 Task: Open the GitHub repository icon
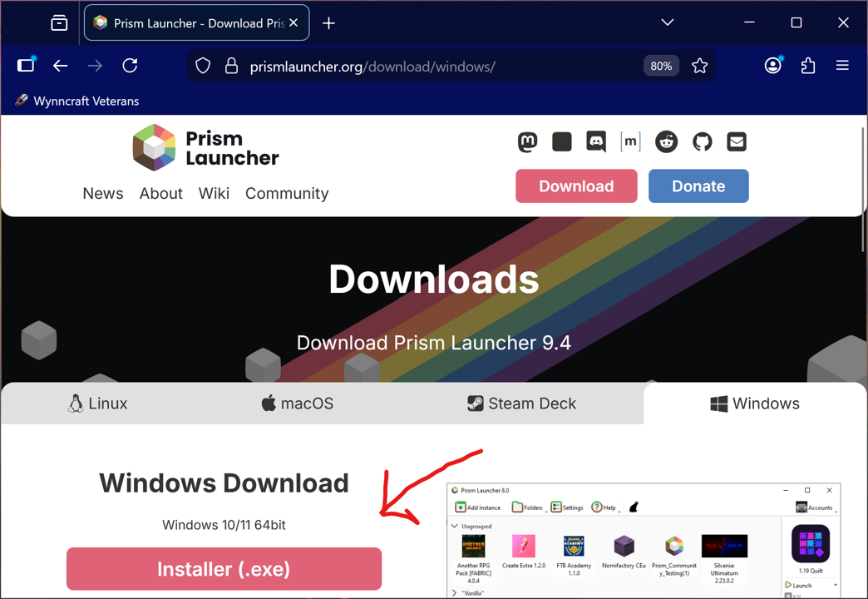point(702,141)
